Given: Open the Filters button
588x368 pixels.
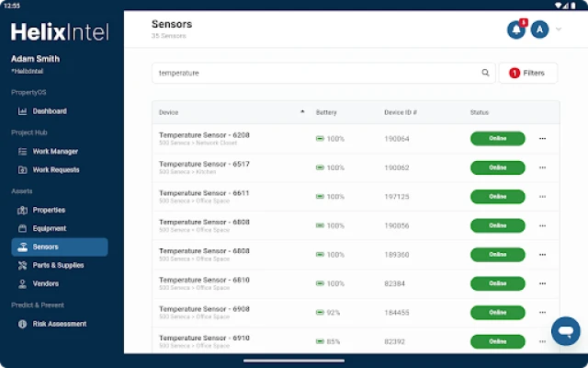Looking at the screenshot, I should 528,73.
